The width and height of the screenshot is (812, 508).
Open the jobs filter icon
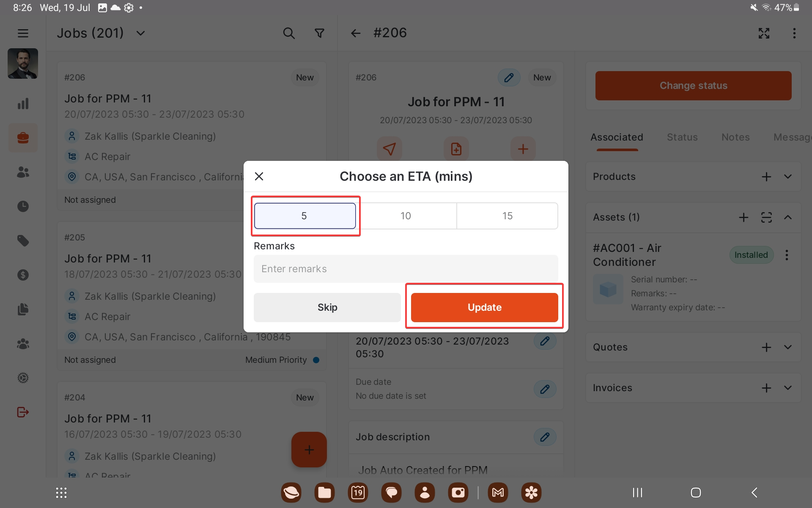tap(320, 33)
